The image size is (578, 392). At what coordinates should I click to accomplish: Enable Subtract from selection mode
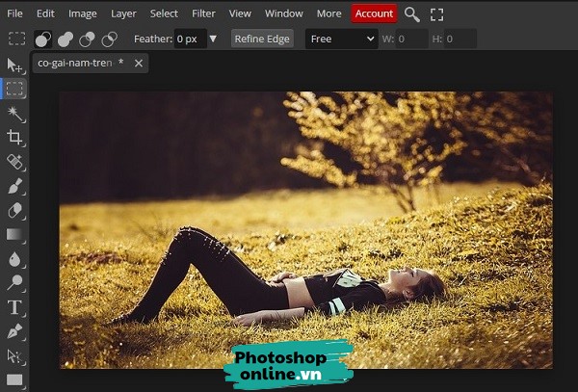point(87,39)
